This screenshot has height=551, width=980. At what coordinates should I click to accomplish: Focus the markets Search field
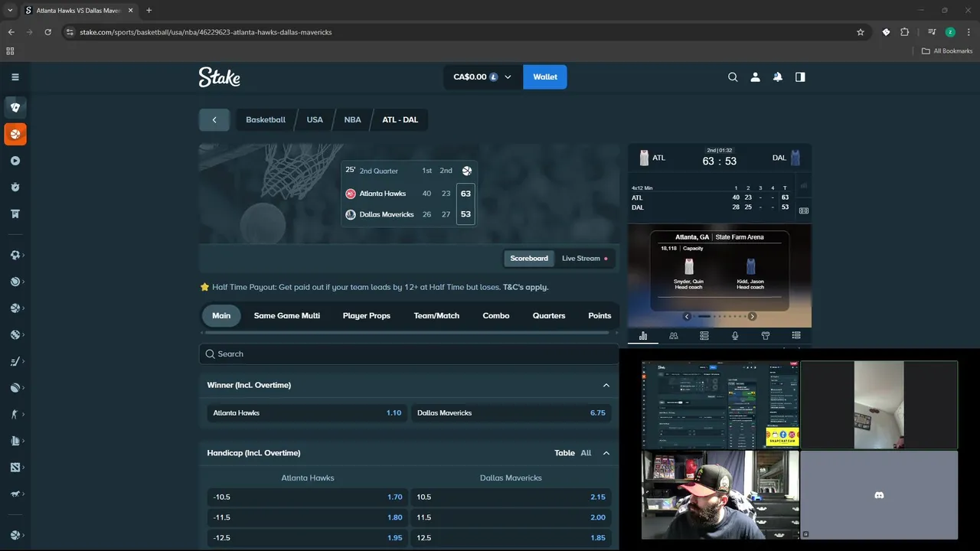(409, 354)
